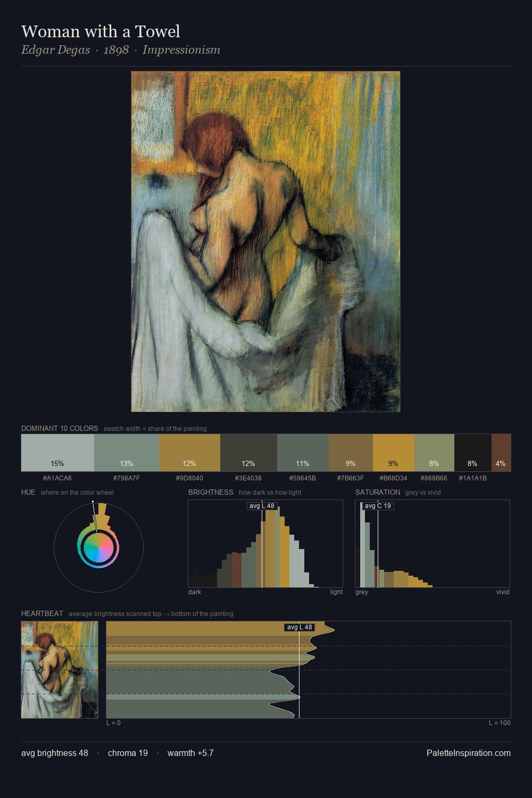Click the warmth +5.7 footer stat
This screenshot has width=532, height=798.
click(190, 753)
